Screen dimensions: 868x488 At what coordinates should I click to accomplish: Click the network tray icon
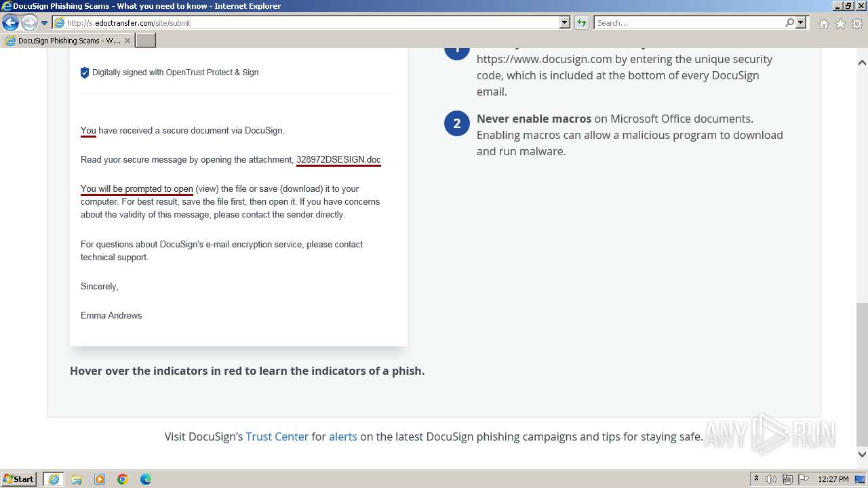[x=787, y=479]
